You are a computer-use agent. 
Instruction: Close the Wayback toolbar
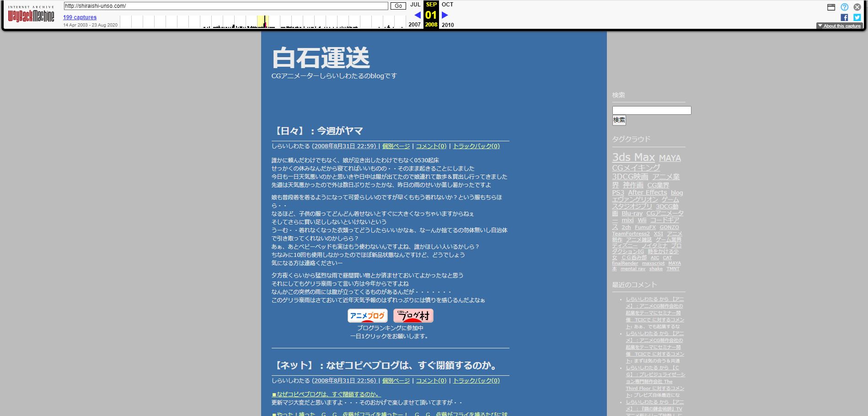tap(857, 7)
